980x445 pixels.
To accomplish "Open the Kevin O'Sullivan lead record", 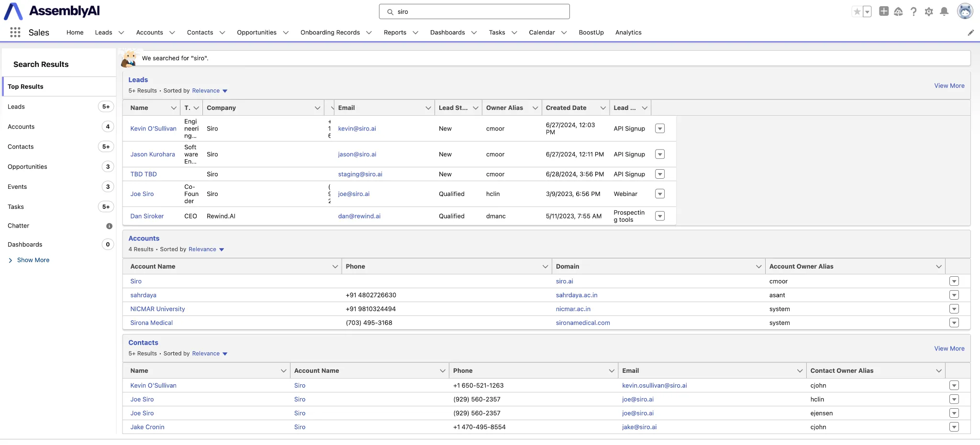I will [153, 129].
